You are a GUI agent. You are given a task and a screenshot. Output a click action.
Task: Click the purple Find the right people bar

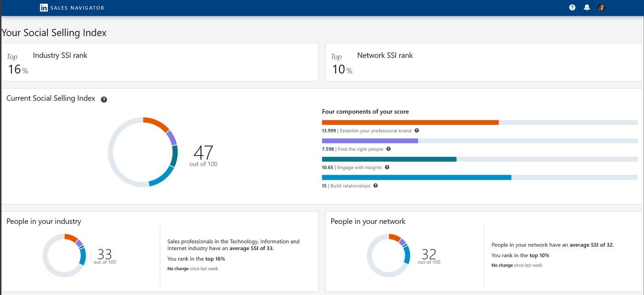pos(370,141)
